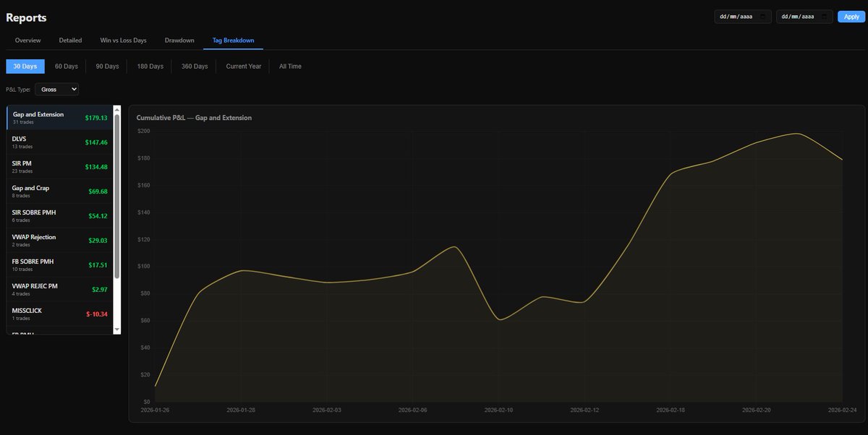Click the Reports page heading
Image resolution: width=868 pixels, height=435 pixels.
coord(26,17)
